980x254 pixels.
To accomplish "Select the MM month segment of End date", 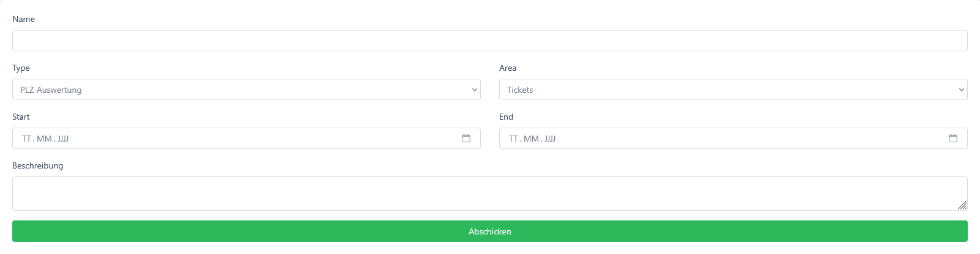I will (x=531, y=139).
